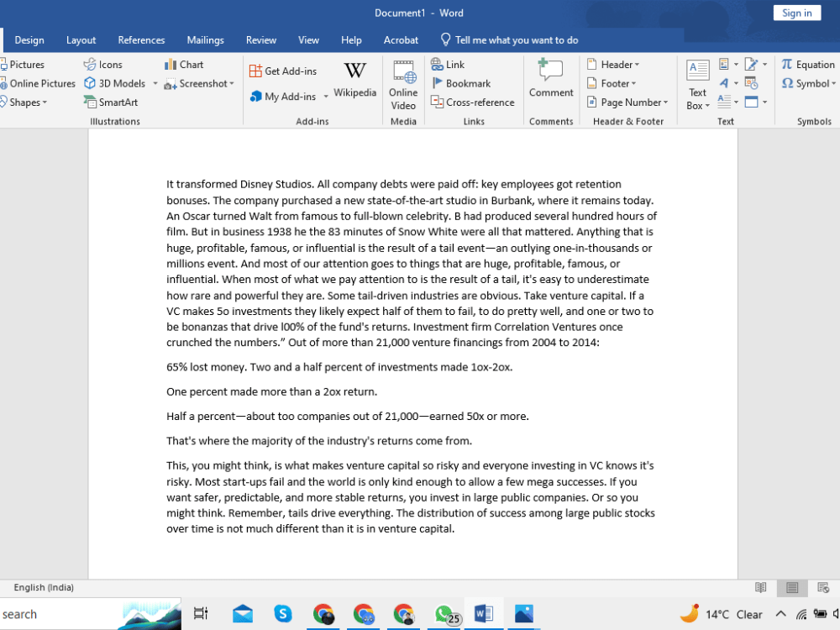This screenshot has width=840, height=630.
Task: Expand the My Add-ins dropdown arrow
Action: [326, 97]
